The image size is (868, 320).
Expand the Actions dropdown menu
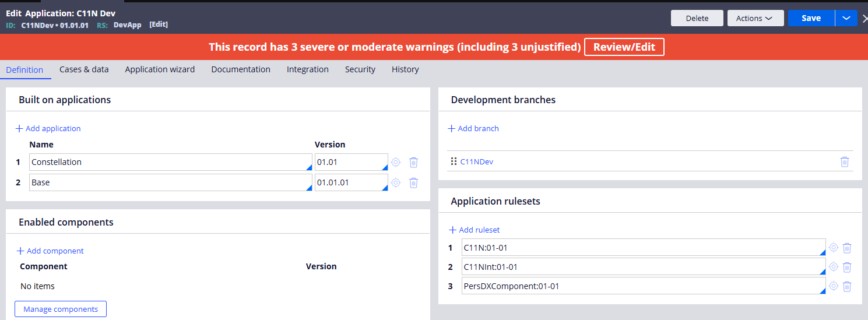click(x=754, y=18)
